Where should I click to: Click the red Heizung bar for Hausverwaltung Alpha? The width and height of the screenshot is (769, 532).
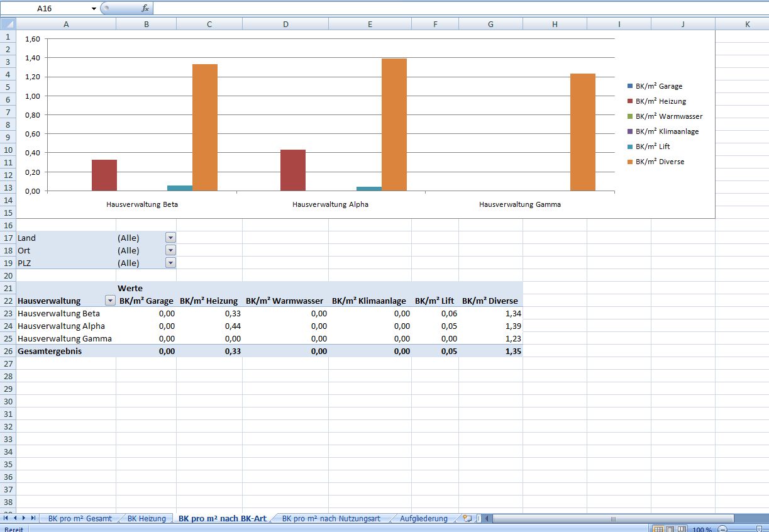pyautogui.click(x=293, y=170)
